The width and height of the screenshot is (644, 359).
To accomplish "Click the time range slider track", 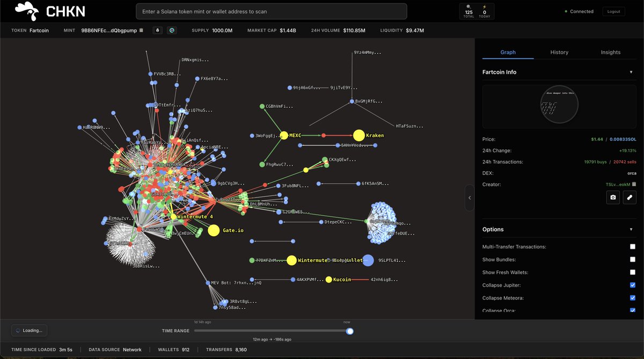I will click(272, 331).
